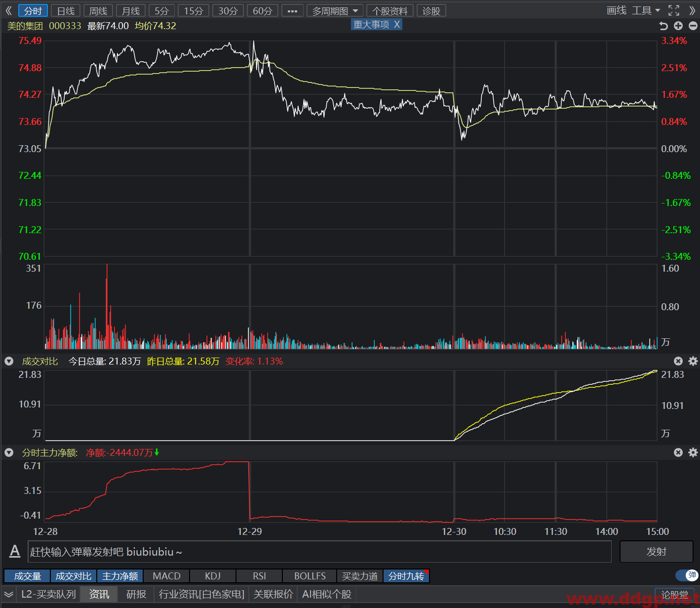Image resolution: width=700 pixels, height=608 pixels.
Task: Click the text style A icon
Action: [x=15, y=551]
